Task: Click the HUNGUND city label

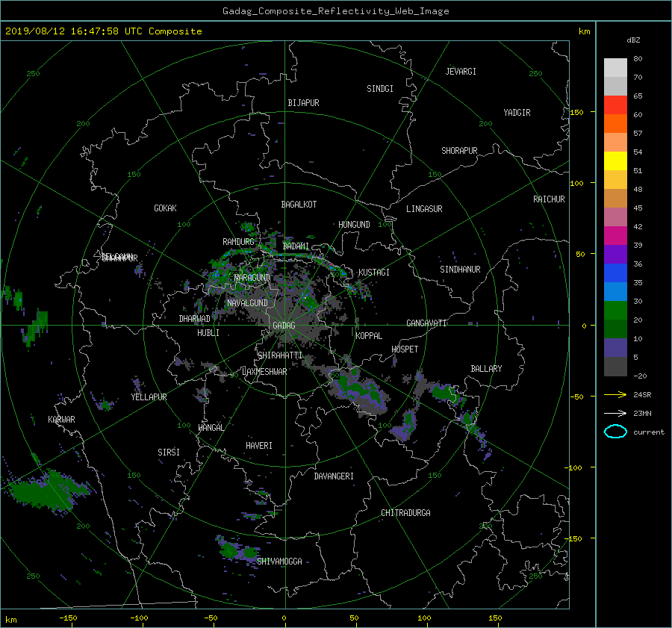Action: [x=354, y=225]
